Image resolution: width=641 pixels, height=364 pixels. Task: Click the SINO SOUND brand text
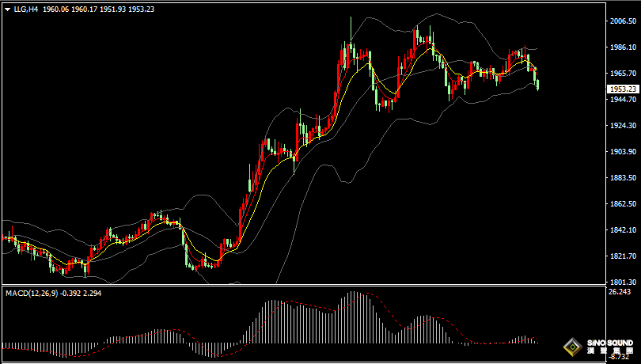click(609, 343)
